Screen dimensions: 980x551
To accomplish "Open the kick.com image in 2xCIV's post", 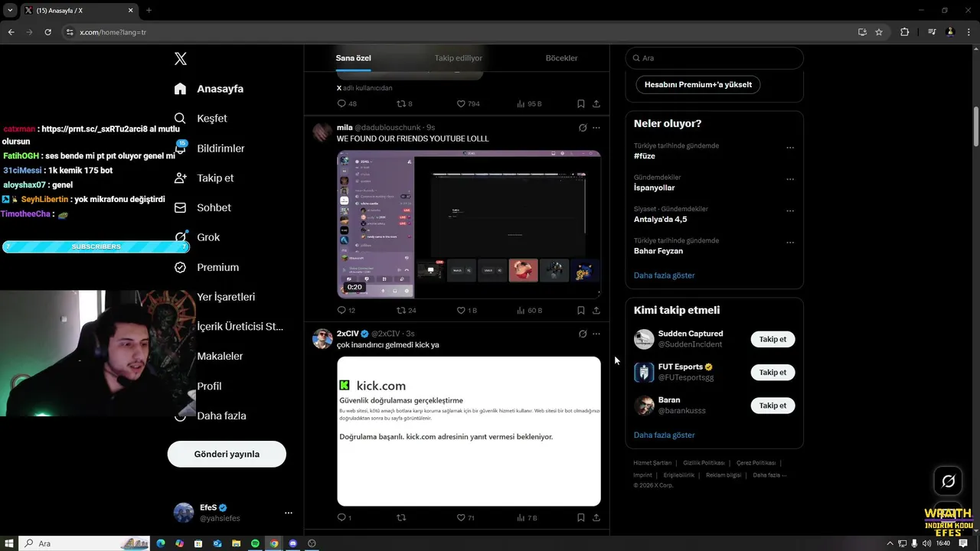I will 469,431.
